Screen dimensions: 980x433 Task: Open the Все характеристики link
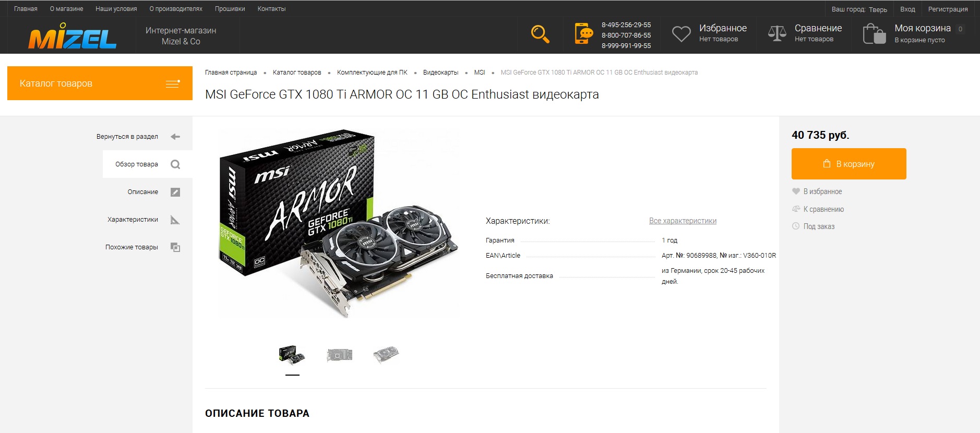tap(683, 221)
